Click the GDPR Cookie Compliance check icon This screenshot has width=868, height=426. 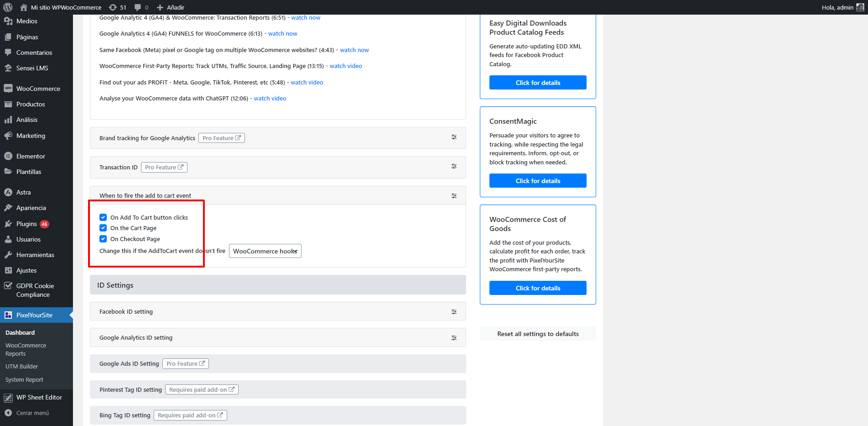pos(8,286)
